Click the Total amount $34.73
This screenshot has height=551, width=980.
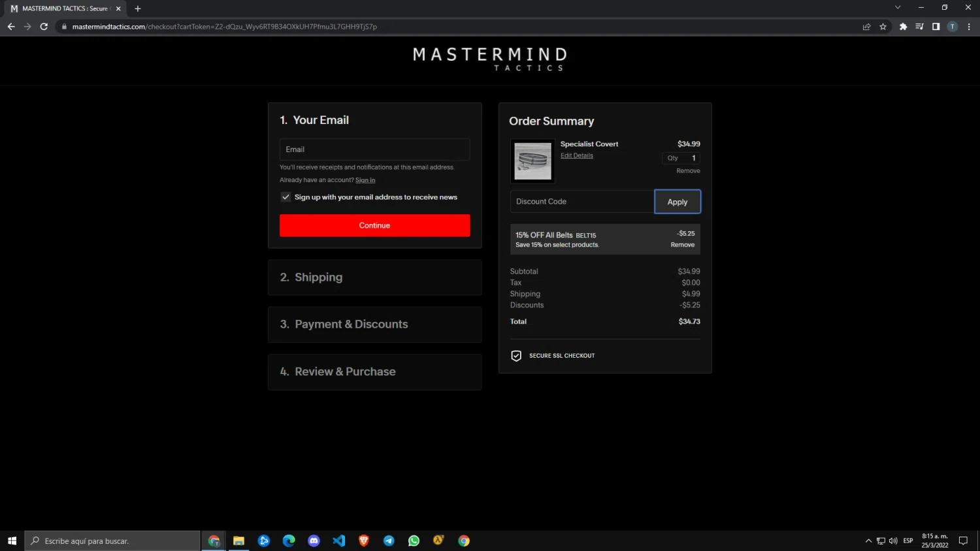[x=689, y=321]
